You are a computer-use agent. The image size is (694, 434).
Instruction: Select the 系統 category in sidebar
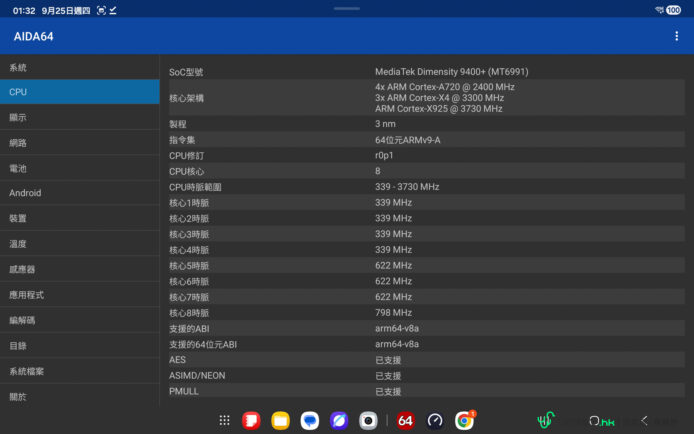click(x=80, y=67)
